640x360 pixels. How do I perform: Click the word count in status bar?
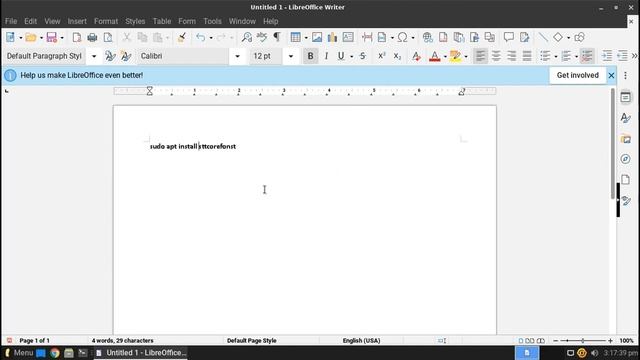point(122,340)
